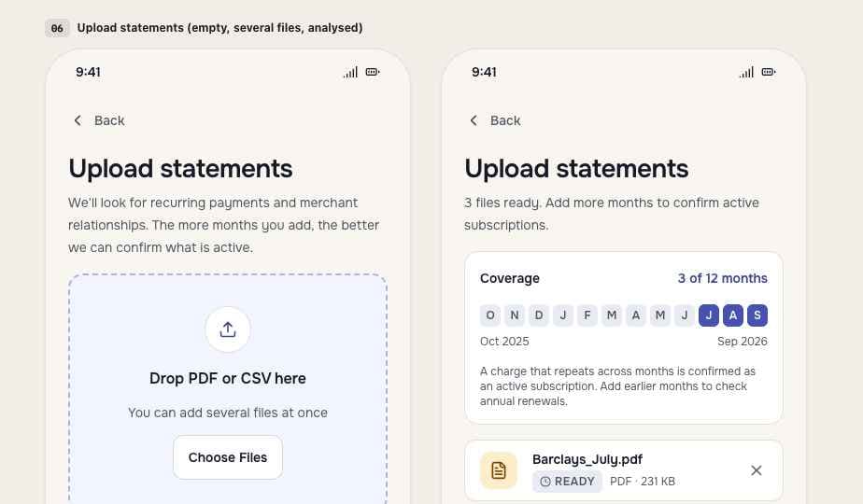
Task: Select the grey A chip for April
Action: click(636, 315)
